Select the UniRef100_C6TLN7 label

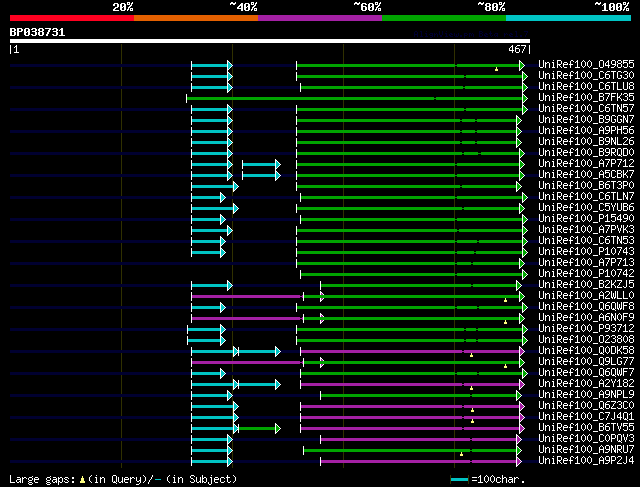pos(586,197)
